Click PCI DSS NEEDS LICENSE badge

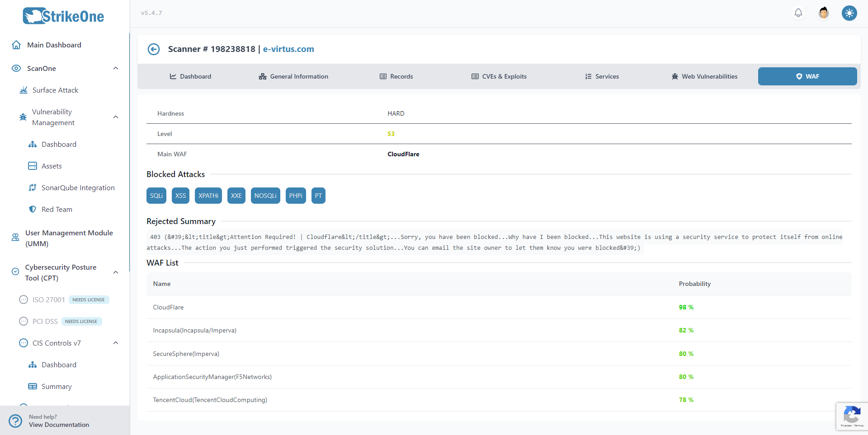tap(81, 321)
